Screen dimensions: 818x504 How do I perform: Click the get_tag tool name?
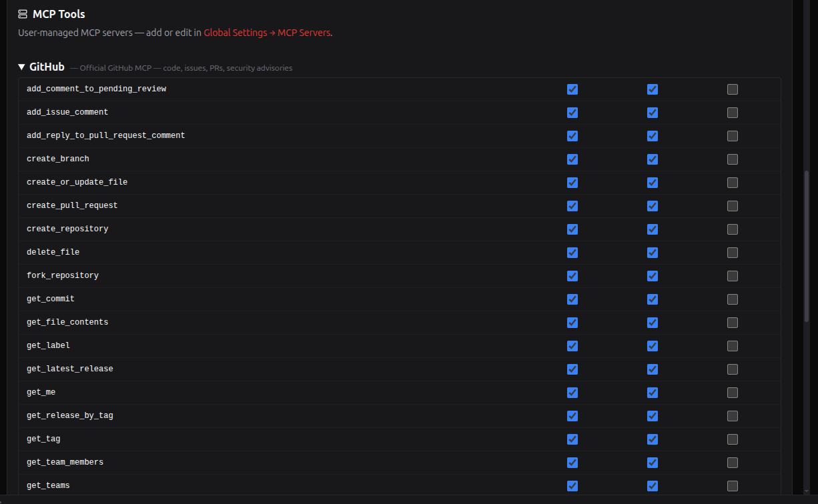click(43, 439)
